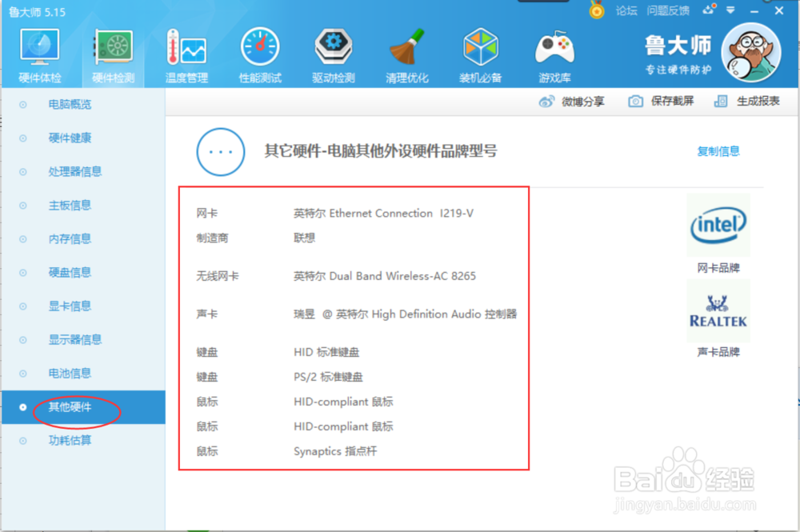Click 复制信息 copy info link

[x=718, y=151]
